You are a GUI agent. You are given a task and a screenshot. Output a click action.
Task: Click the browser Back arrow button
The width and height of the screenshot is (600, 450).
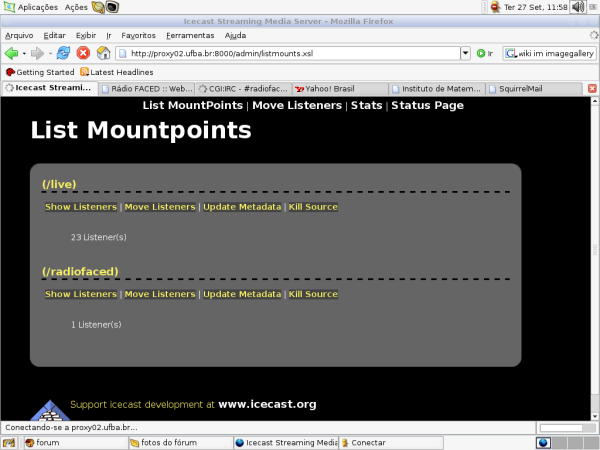[12, 53]
